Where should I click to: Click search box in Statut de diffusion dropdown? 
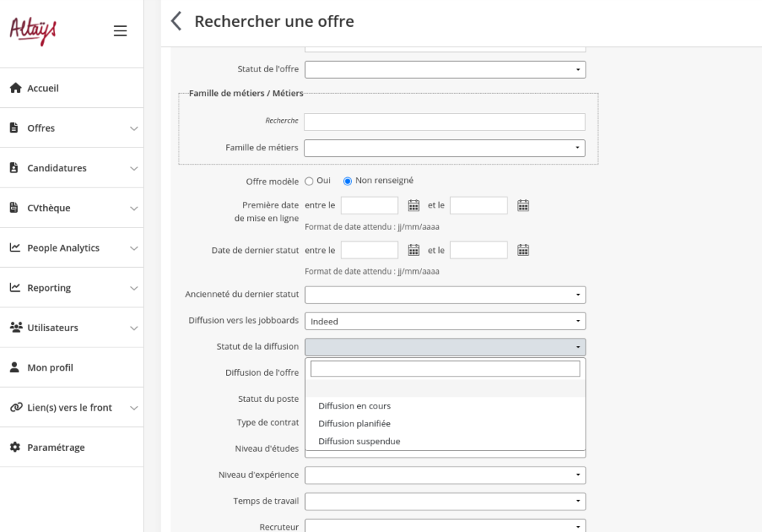click(445, 369)
